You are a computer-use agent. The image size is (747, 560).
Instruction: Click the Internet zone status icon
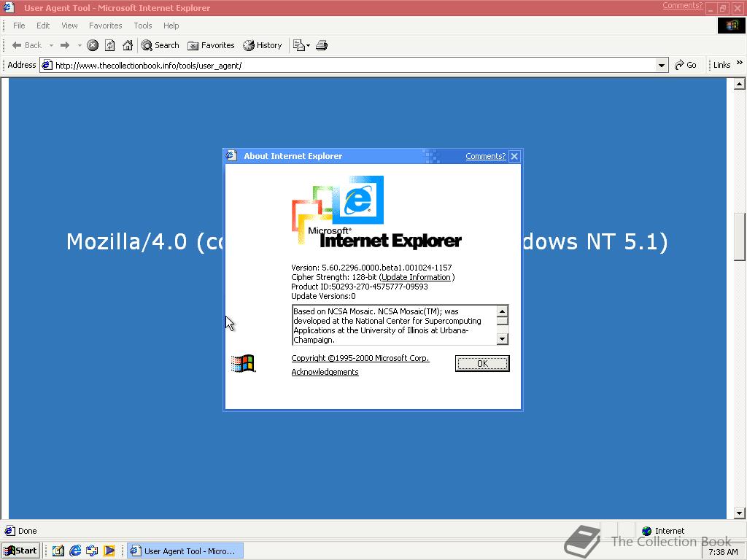646,531
